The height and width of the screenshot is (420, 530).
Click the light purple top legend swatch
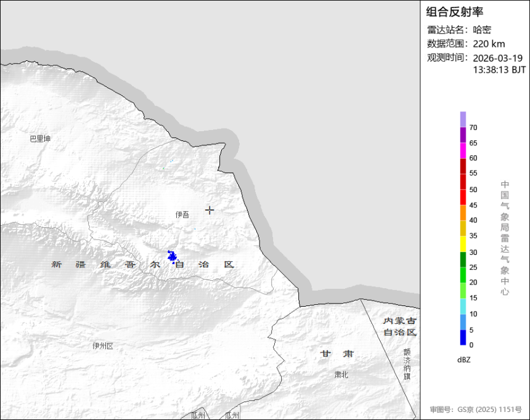(463, 119)
